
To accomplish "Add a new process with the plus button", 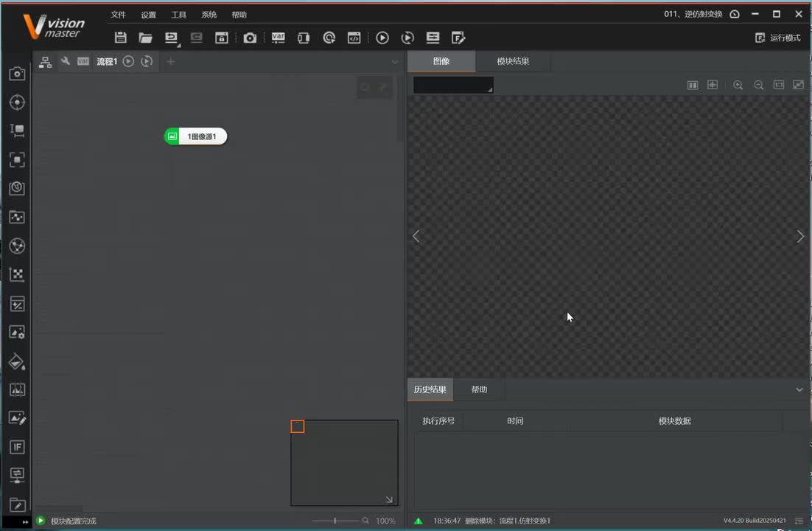I will (x=170, y=62).
